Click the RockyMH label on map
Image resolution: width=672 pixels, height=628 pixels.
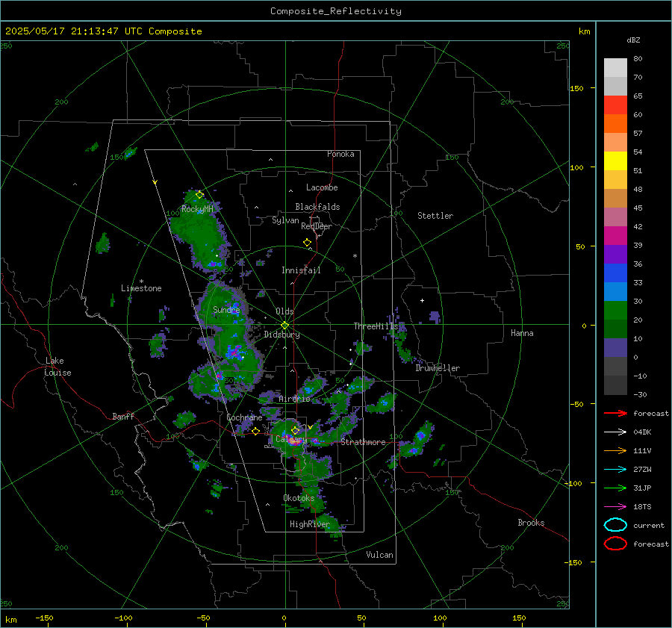coord(197,209)
